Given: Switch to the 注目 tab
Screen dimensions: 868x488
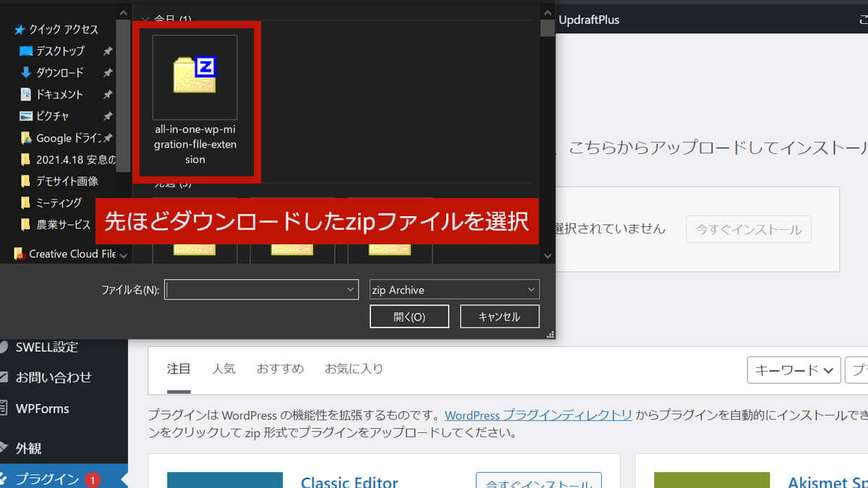Looking at the screenshot, I should click(x=179, y=369).
